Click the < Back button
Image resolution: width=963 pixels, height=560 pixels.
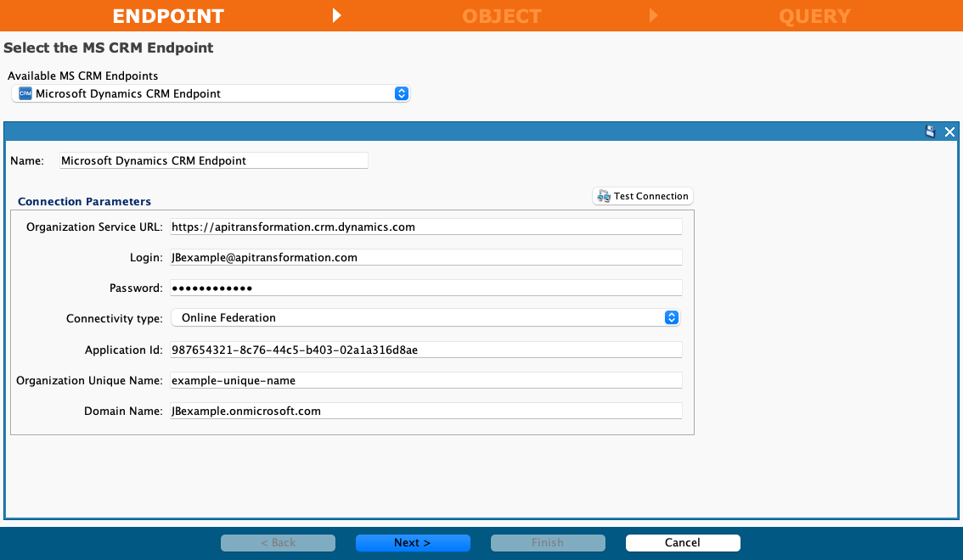278,543
